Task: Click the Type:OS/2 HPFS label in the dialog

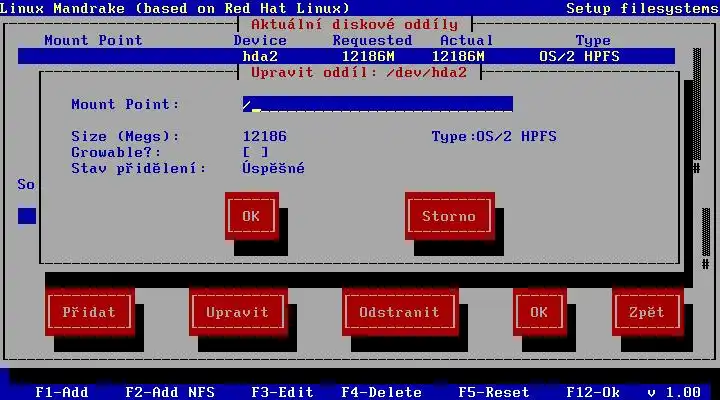Action: (494, 136)
